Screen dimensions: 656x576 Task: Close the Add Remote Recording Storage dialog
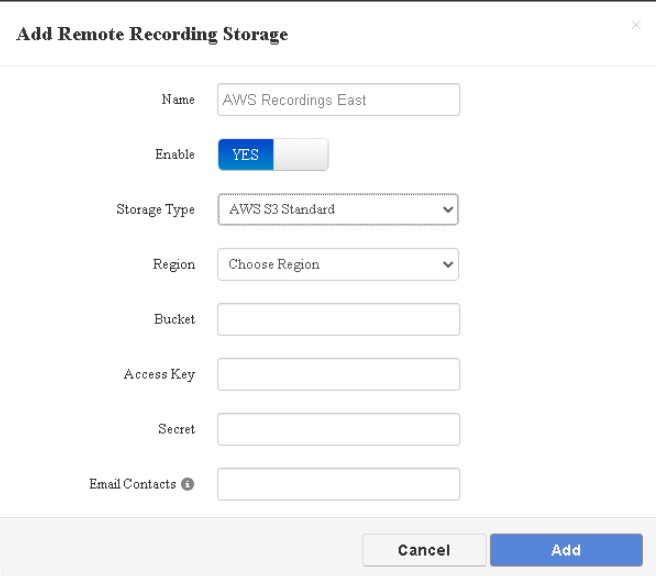click(x=636, y=25)
